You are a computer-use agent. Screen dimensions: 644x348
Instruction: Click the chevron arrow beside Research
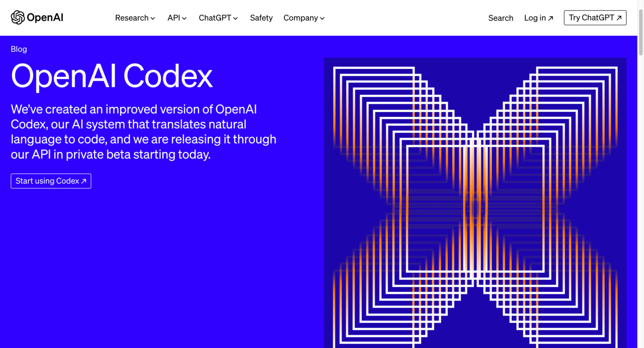[x=153, y=18]
